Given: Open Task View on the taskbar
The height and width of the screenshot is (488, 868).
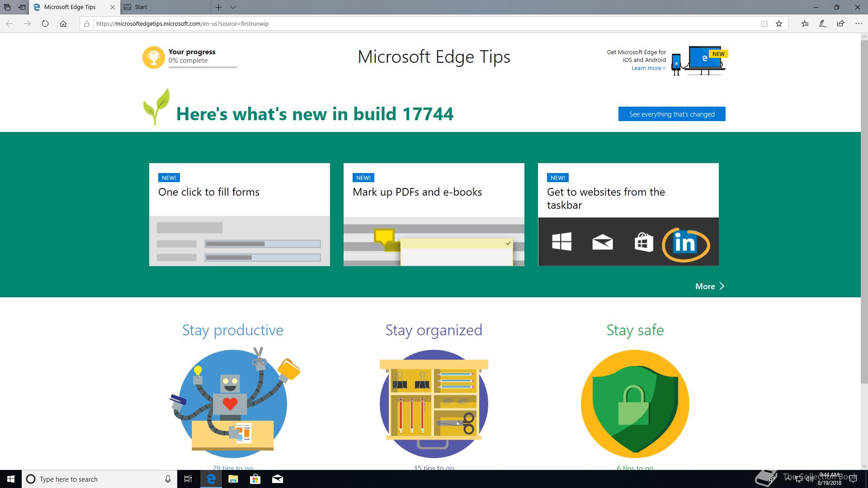Looking at the screenshot, I should pyautogui.click(x=189, y=479).
